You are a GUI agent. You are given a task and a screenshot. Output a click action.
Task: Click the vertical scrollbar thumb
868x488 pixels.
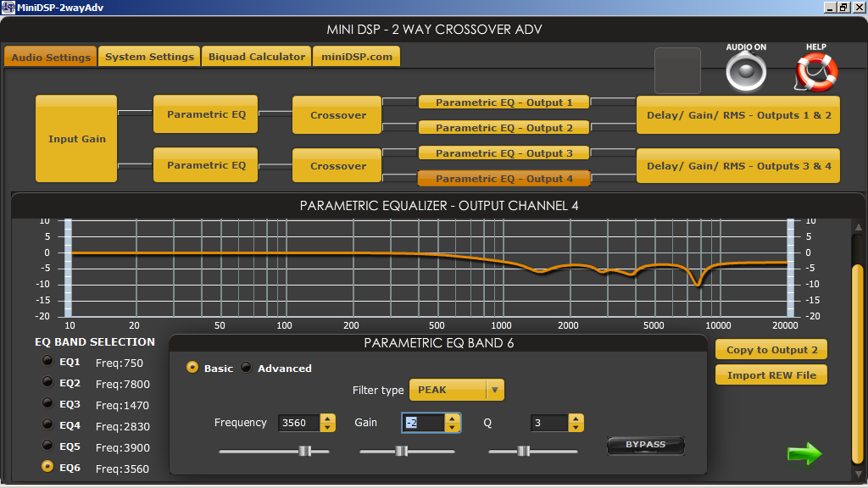tap(858, 363)
